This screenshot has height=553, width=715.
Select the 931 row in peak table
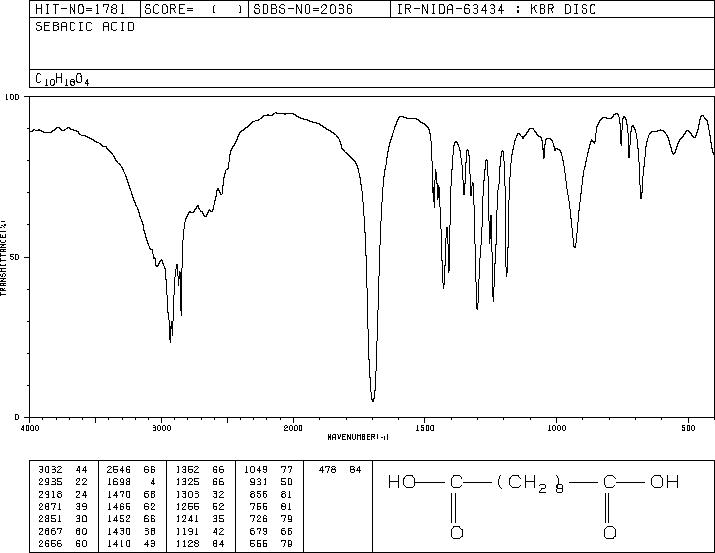pos(269,482)
